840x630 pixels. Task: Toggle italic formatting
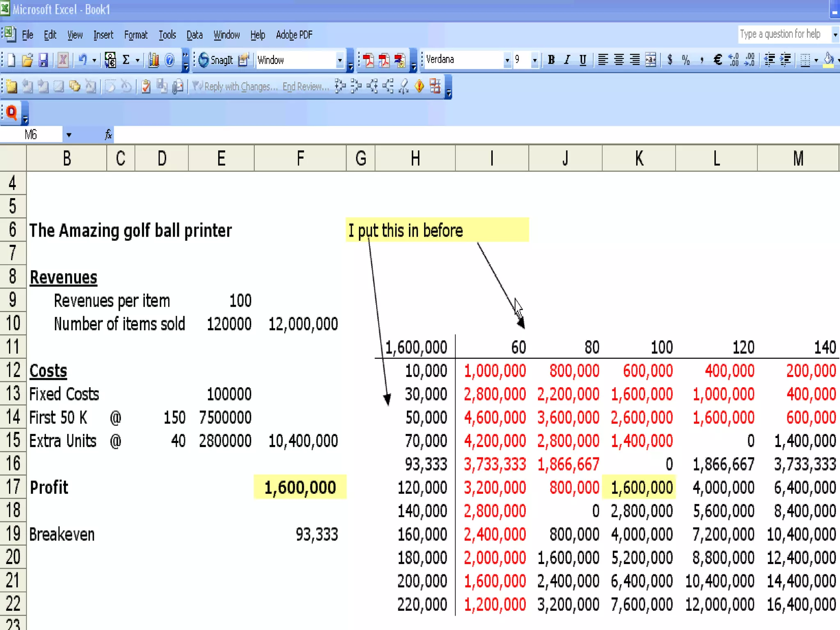click(x=567, y=60)
